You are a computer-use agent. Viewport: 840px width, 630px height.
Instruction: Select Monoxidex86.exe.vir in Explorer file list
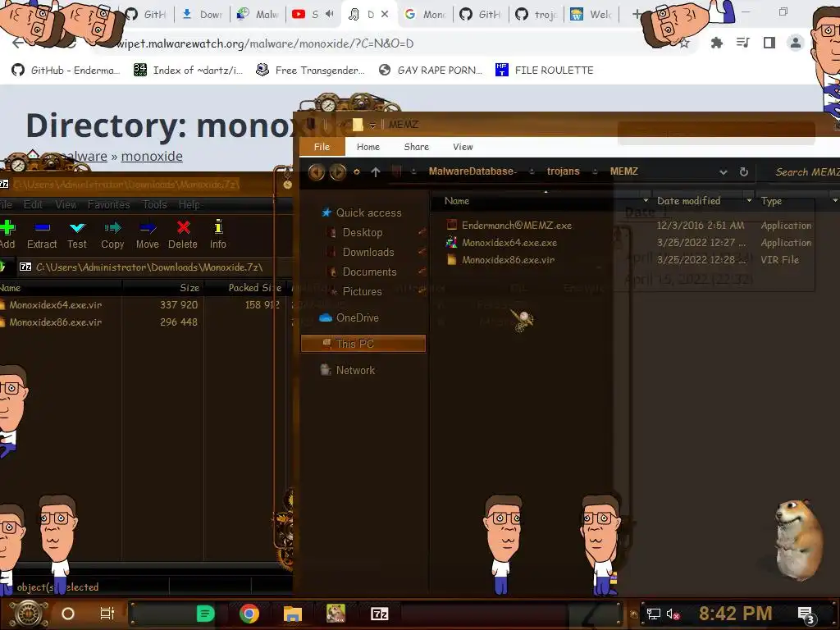pos(508,260)
